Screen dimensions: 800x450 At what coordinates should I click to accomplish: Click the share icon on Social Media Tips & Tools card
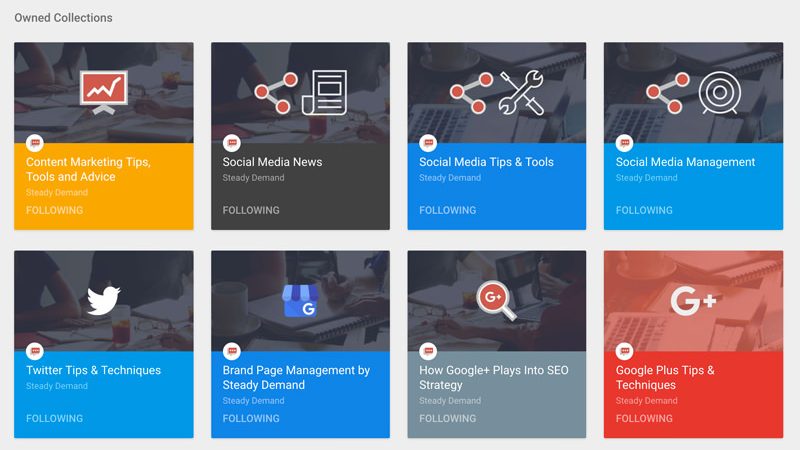(471, 93)
